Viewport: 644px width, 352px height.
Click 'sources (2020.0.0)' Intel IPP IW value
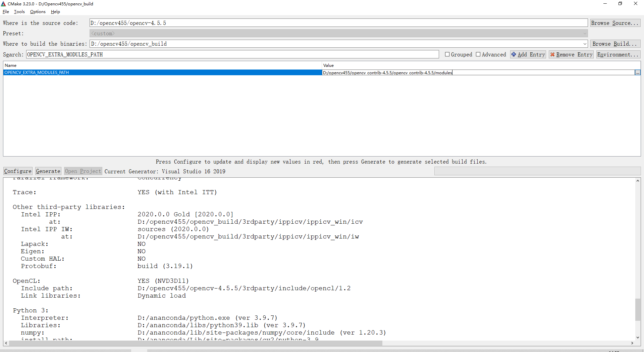click(x=173, y=229)
